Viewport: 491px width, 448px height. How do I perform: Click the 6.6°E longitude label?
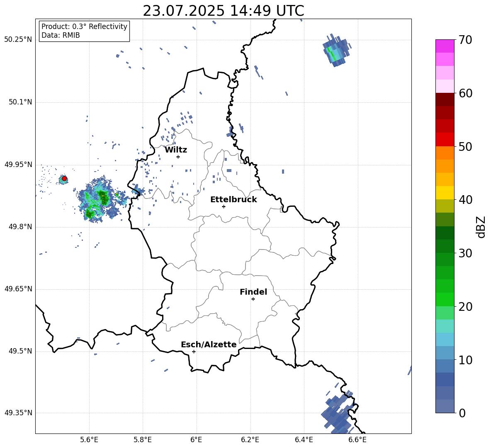(357, 440)
